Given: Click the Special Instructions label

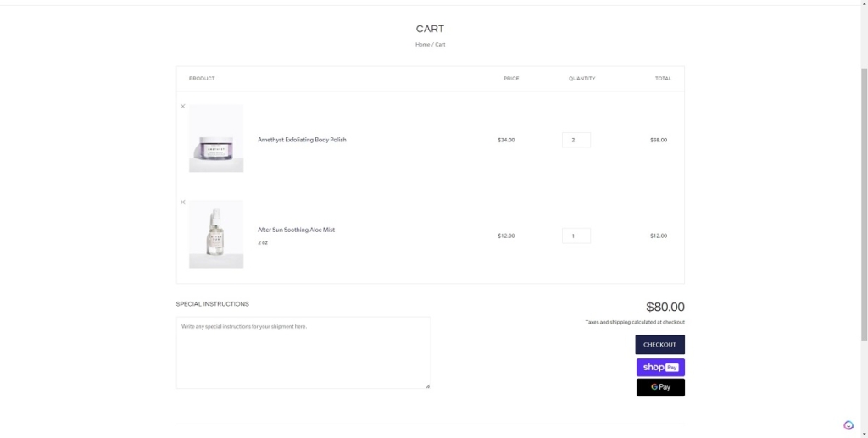Looking at the screenshot, I should click(x=213, y=304).
